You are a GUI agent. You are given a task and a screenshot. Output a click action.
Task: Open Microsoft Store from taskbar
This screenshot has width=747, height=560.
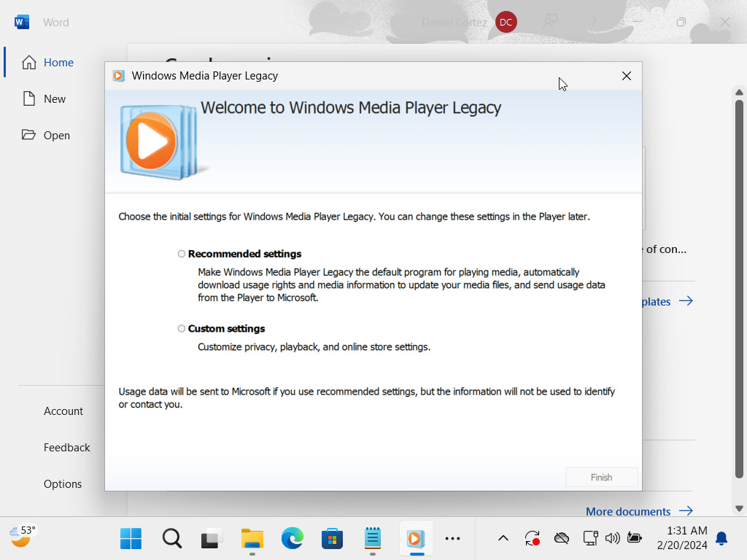(332, 539)
